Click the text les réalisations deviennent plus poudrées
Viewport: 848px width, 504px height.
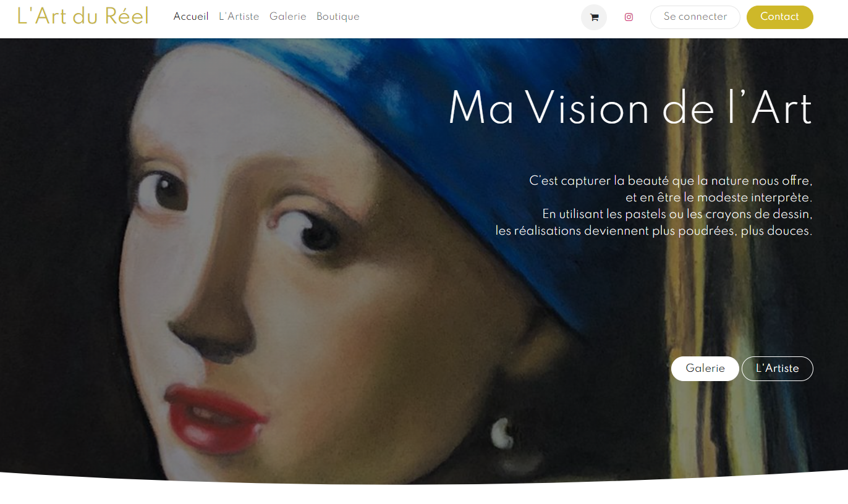(654, 231)
